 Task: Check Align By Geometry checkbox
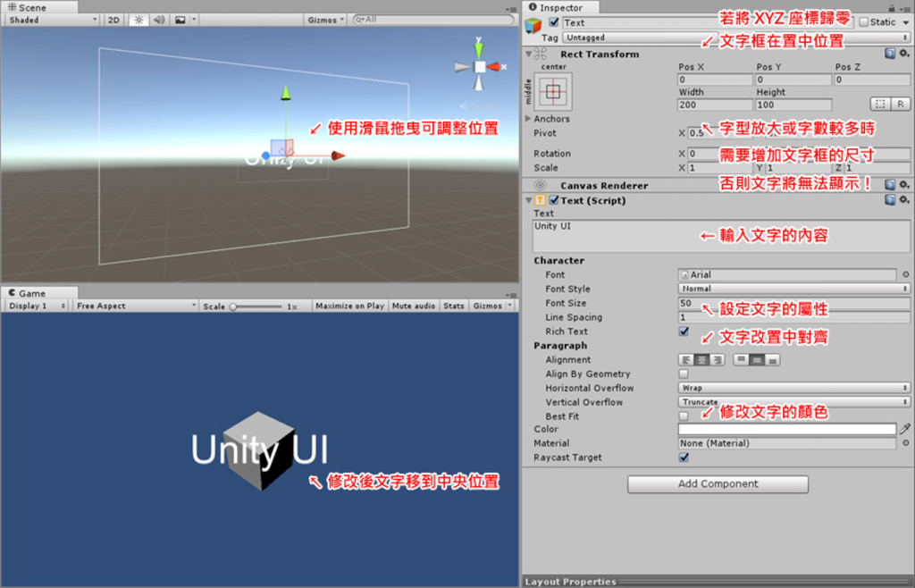pyautogui.click(x=684, y=374)
